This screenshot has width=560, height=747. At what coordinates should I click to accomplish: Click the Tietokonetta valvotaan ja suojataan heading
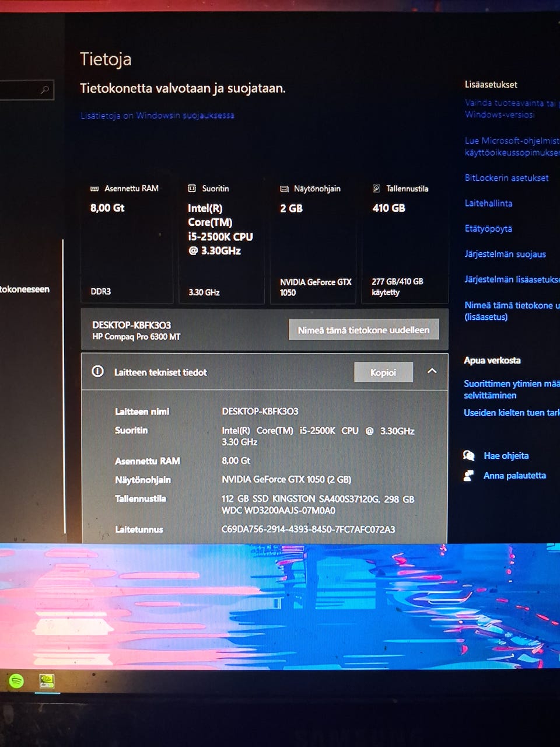pos(183,89)
